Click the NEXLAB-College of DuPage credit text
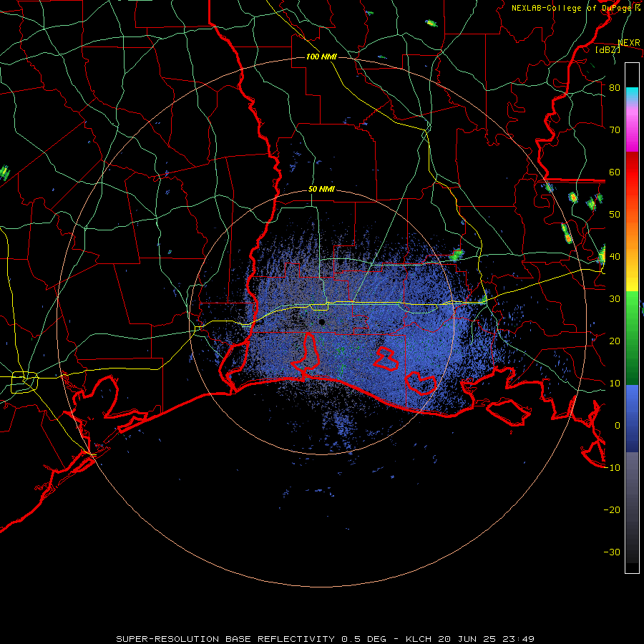The height and width of the screenshot is (644, 644). (x=576, y=8)
